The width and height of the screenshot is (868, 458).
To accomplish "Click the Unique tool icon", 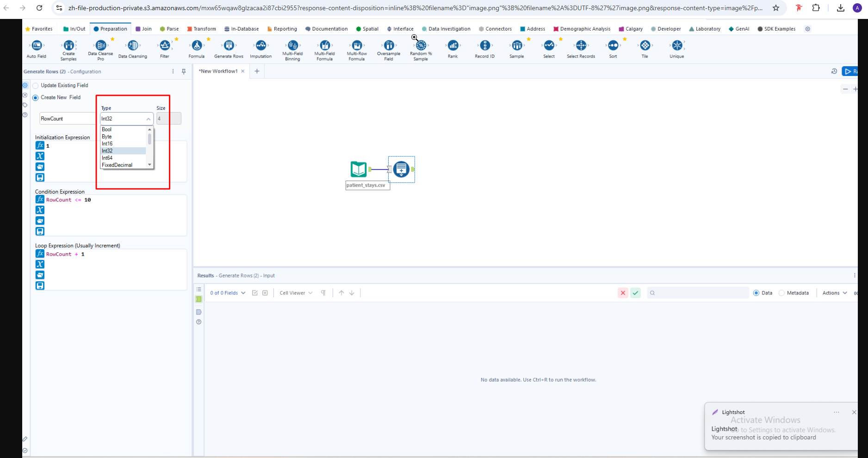I will click(x=676, y=45).
